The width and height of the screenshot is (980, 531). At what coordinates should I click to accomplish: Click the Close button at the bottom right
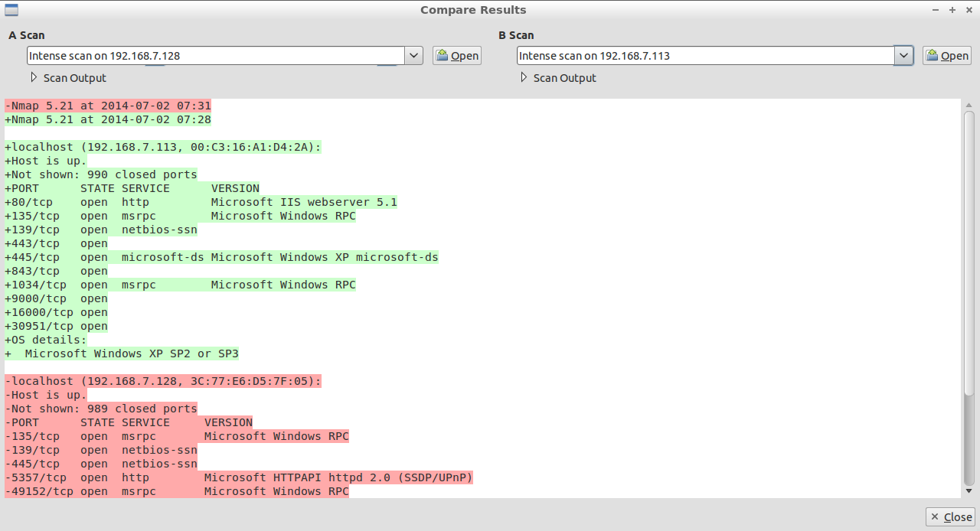coord(949,517)
